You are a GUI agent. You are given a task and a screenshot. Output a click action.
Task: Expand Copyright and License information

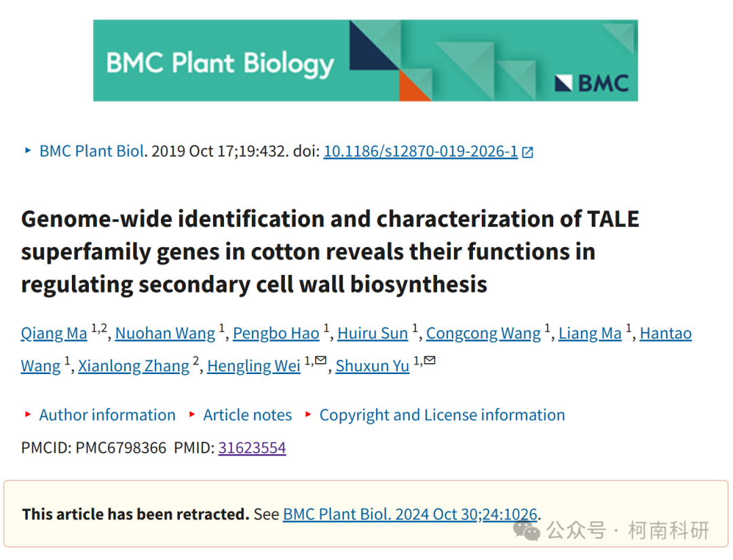(442, 415)
